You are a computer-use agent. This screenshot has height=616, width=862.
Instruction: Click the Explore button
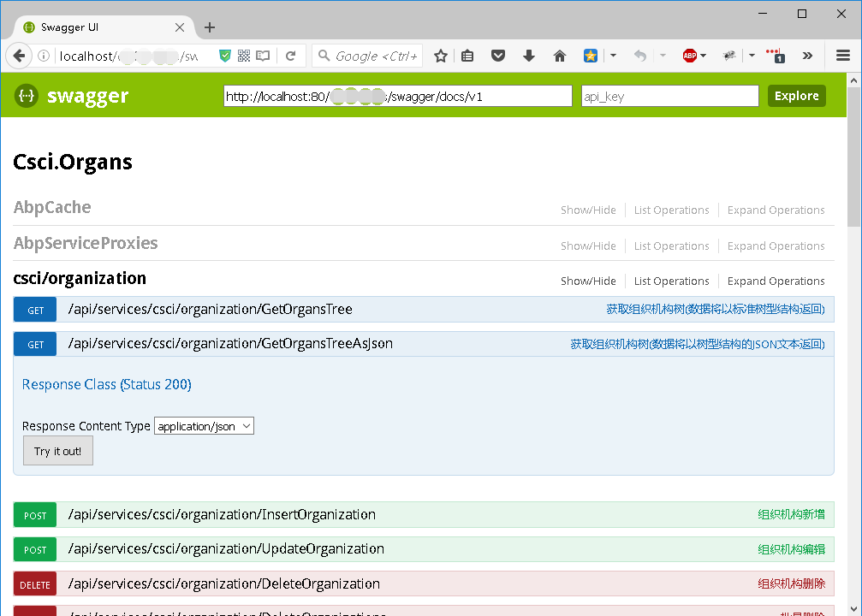coord(797,96)
